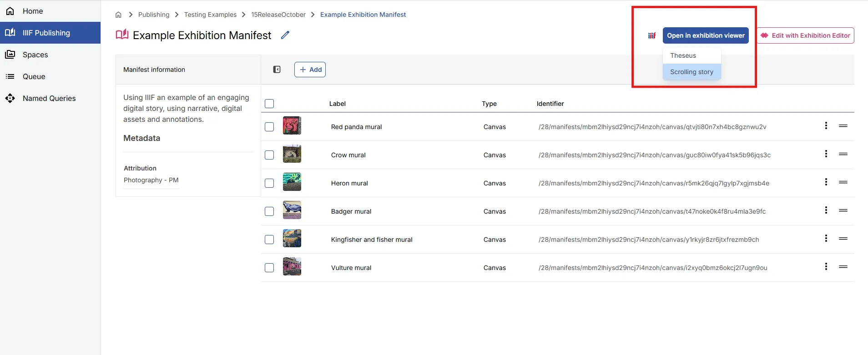The height and width of the screenshot is (355, 868).
Task: Choose Theseus from the viewer menu
Action: pos(692,55)
